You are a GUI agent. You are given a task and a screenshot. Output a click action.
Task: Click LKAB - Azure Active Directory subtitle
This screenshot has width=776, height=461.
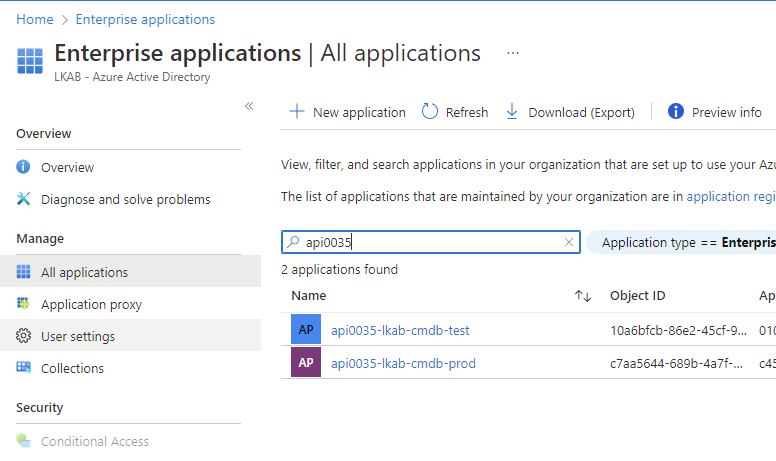coord(132,77)
